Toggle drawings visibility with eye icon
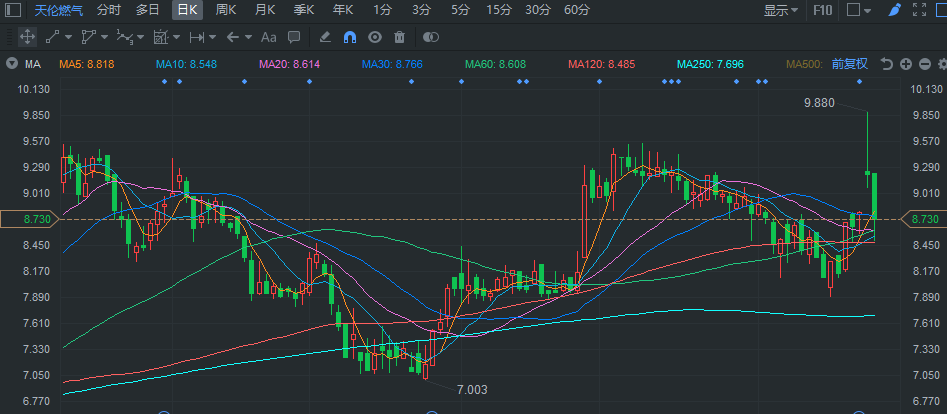Screen dimensions: 947x414 (x=375, y=37)
